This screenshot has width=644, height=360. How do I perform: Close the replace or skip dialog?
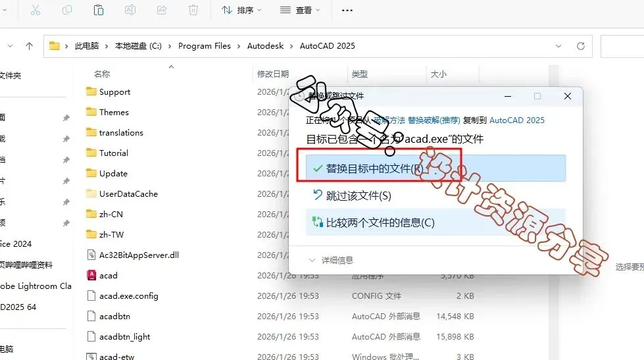(568, 96)
